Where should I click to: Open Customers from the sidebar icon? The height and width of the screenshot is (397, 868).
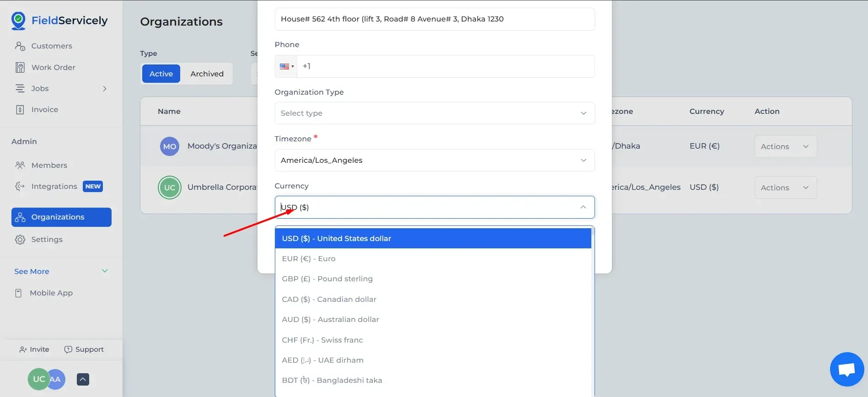coord(20,46)
